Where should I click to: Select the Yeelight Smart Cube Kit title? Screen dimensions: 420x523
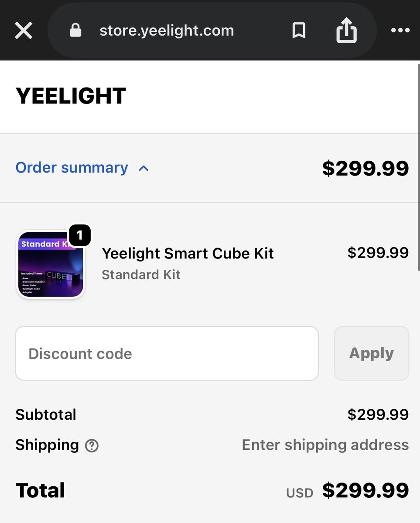pos(188,253)
